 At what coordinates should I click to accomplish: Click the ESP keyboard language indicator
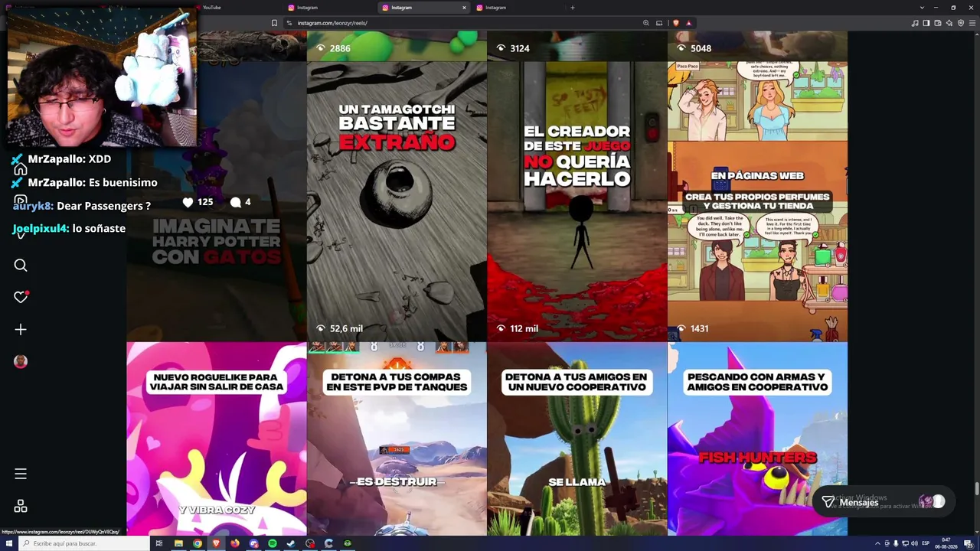926,543
